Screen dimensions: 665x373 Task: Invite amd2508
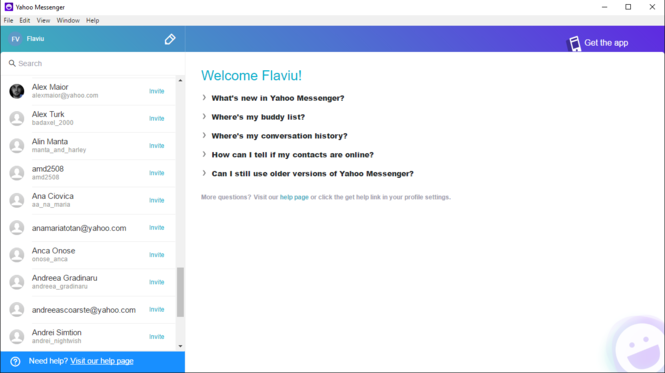click(x=156, y=173)
